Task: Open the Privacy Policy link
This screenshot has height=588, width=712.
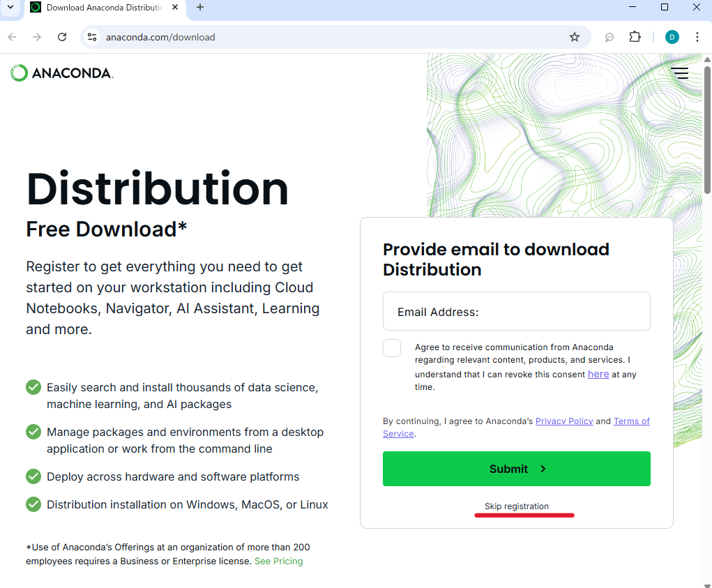Action: click(564, 421)
